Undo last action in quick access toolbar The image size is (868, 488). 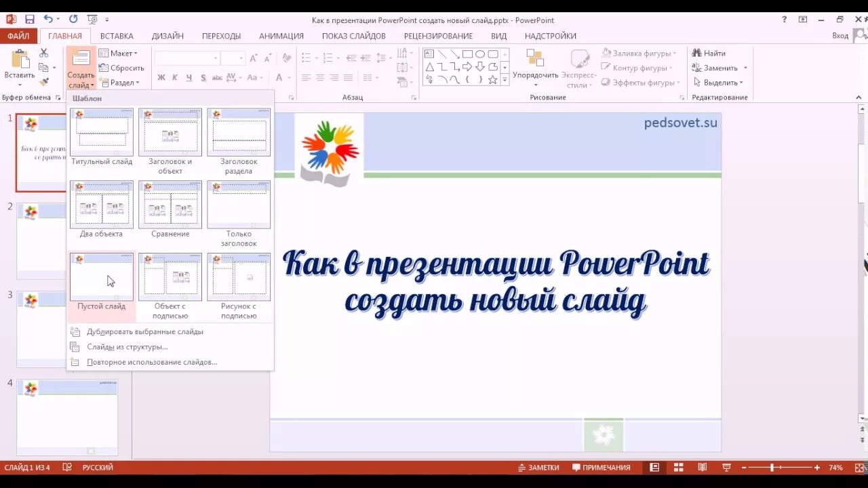click(x=48, y=19)
